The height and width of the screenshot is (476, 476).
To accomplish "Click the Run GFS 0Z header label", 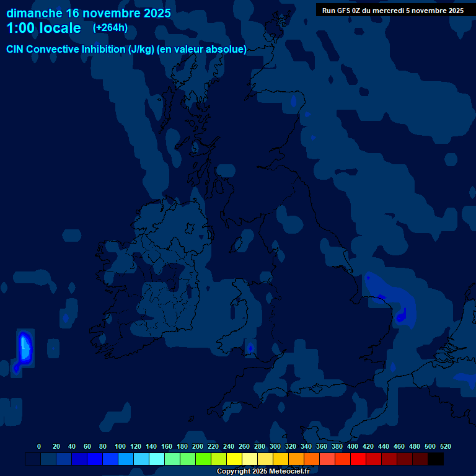I will coord(392,11).
